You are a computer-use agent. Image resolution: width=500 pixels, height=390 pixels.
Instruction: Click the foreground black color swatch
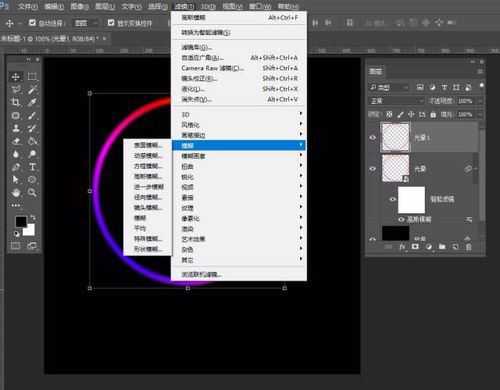[x=20, y=221]
